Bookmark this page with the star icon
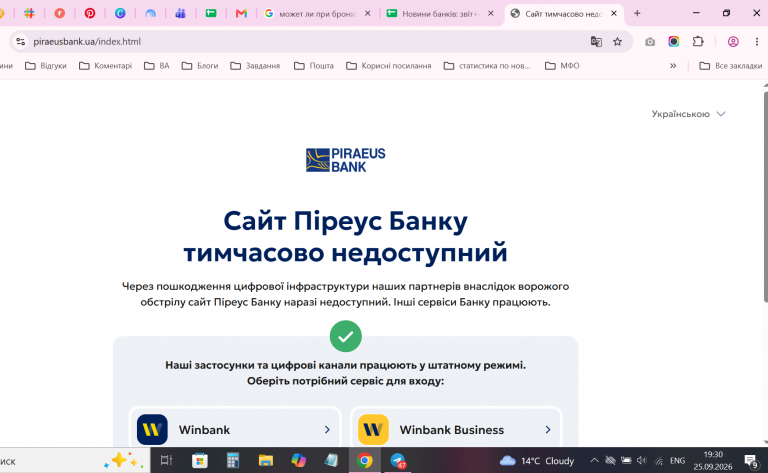 (x=618, y=42)
